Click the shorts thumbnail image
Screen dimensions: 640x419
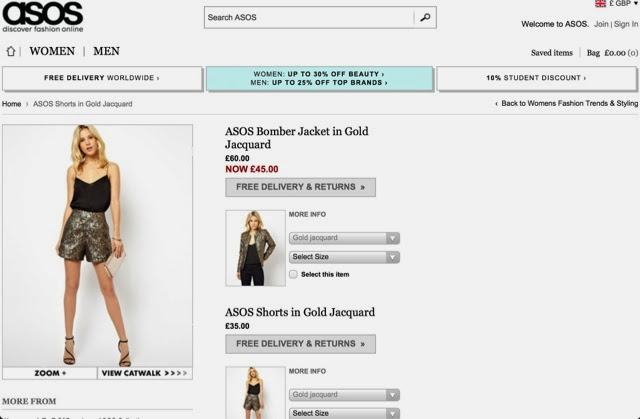point(256,392)
